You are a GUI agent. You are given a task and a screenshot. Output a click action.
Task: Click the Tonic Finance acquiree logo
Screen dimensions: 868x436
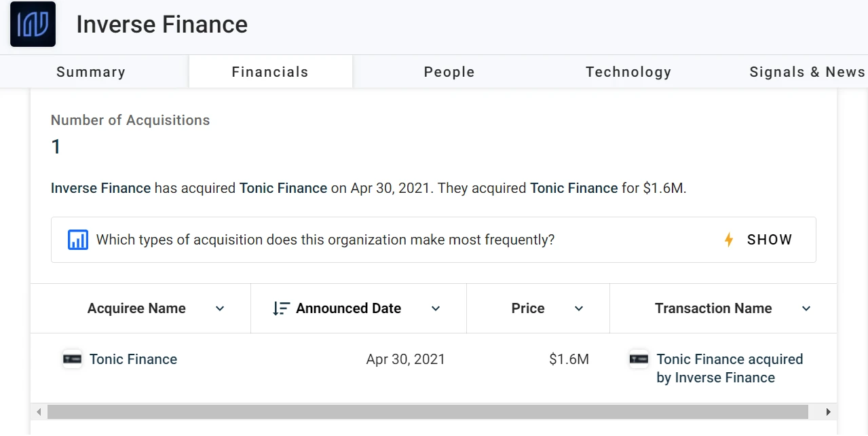pos(72,359)
